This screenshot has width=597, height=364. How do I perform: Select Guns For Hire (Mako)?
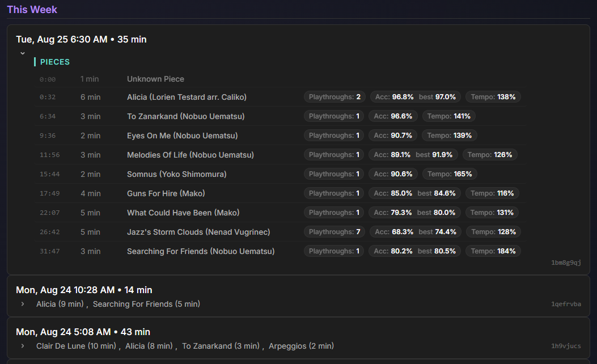(x=166, y=193)
